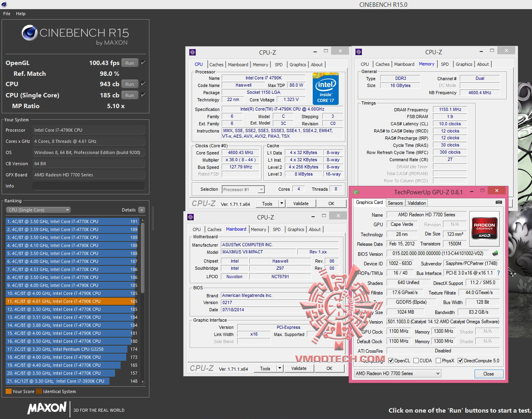Click the Bus Interface question mark in GPU-Z
Image resolution: width=532 pixels, height=419 pixels.
click(x=498, y=273)
